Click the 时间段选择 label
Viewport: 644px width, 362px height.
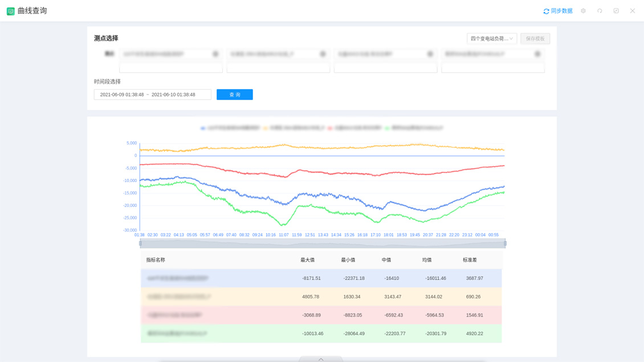[x=107, y=81]
